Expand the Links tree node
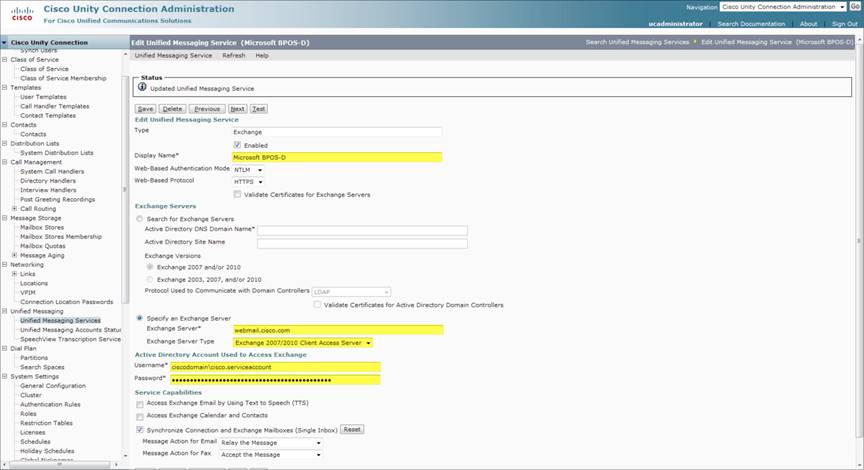 [14, 274]
